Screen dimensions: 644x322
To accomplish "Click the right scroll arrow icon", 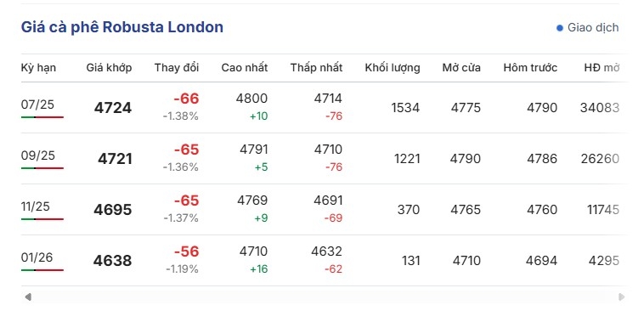I will tap(621, 297).
